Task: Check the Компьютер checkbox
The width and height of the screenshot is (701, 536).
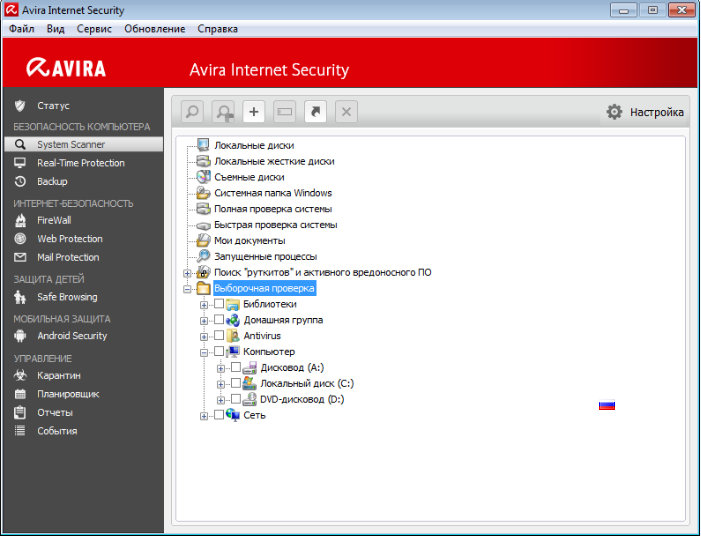Action: click(x=219, y=351)
